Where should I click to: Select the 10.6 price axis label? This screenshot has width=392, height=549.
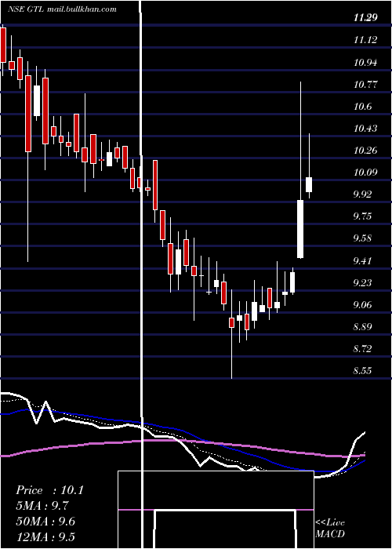click(362, 107)
